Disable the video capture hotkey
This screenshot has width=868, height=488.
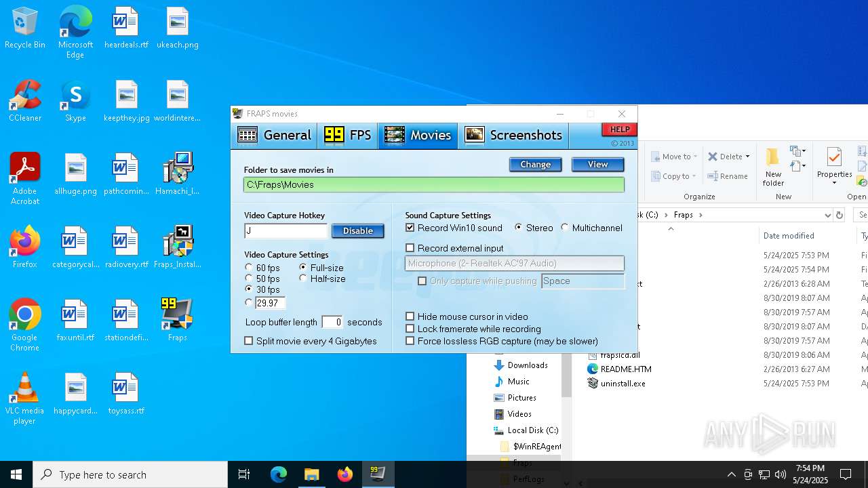point(358,231)
